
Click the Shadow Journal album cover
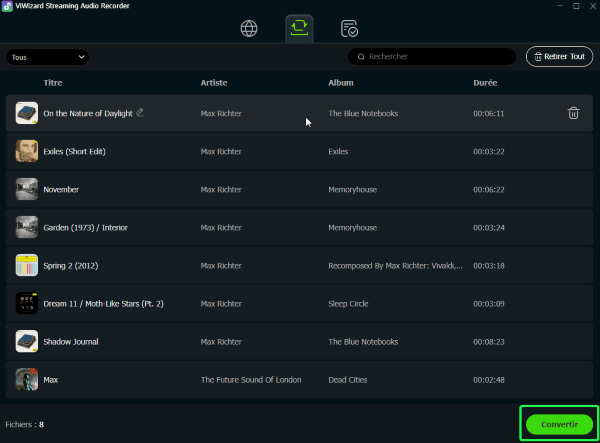click(27, 341)
